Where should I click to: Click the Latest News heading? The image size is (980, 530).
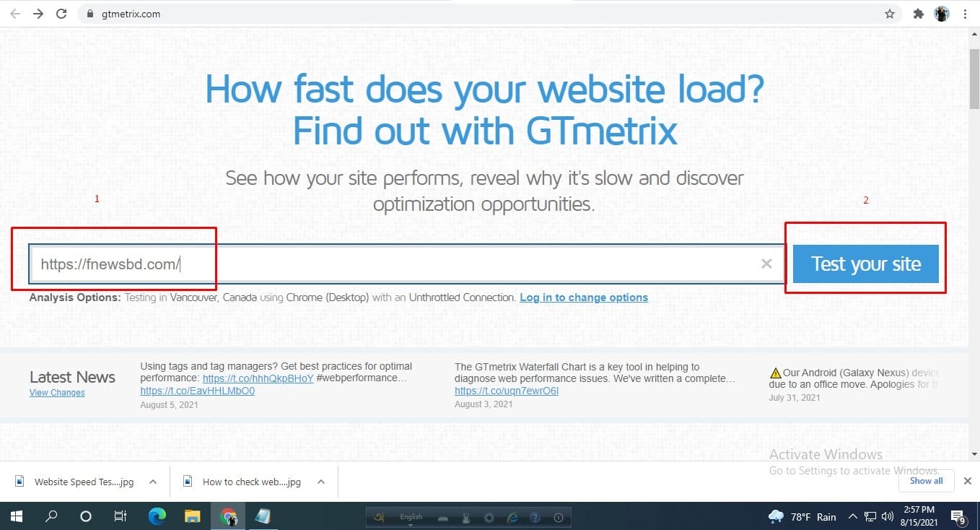click(72, 377)
